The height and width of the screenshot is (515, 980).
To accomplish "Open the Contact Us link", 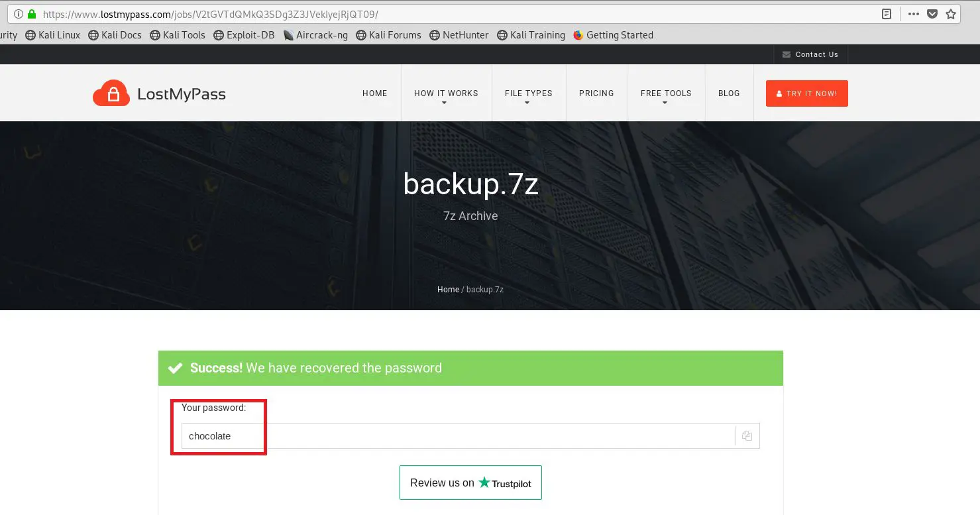I will [x=810, y=54].
